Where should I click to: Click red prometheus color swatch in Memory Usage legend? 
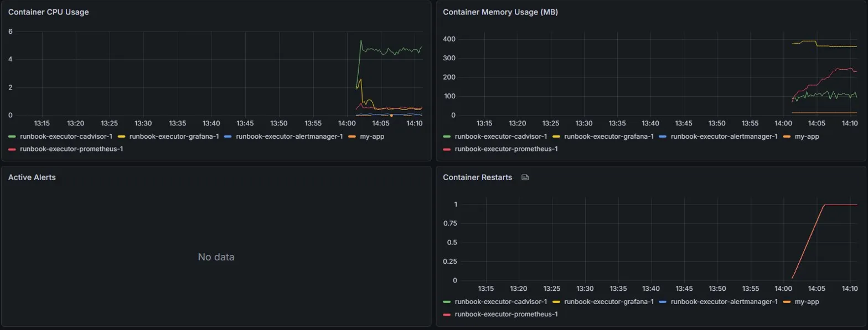tap(447, 149)
